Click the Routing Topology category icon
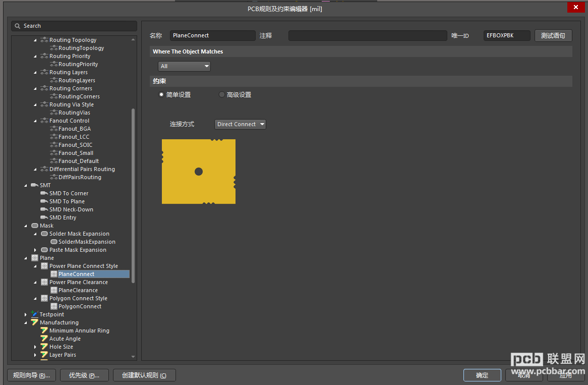This screenshot has height=385, width=588. click(44, 40)
